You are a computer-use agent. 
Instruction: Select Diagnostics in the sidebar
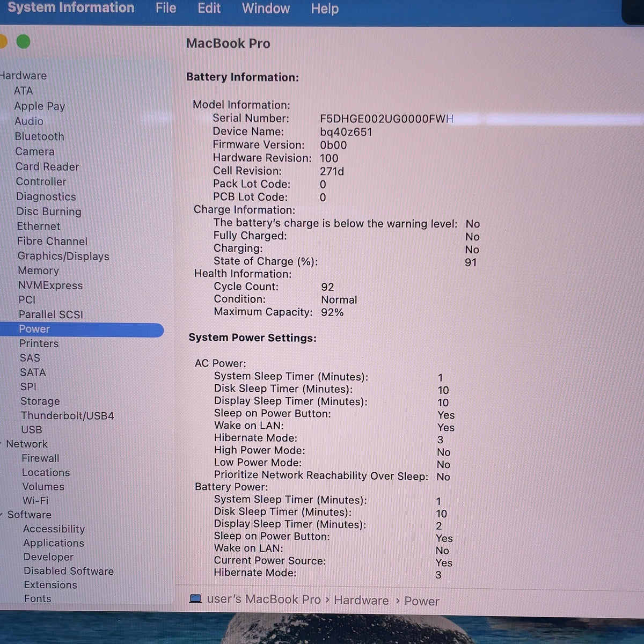[46, 196]
